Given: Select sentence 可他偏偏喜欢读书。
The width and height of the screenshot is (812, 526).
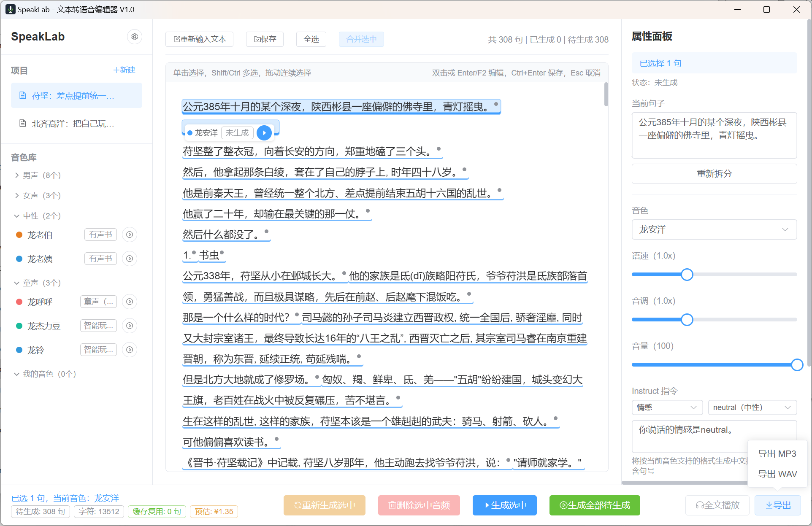Looking at the screenshot, I should pyautogui.click(x=231, y=442).
